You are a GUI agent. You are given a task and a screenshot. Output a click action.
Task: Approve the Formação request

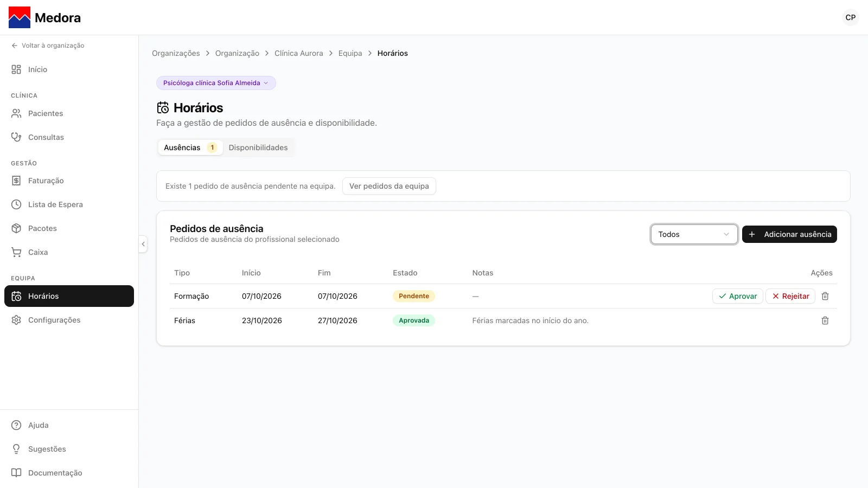pyautogui.click(x=738, y=296)
